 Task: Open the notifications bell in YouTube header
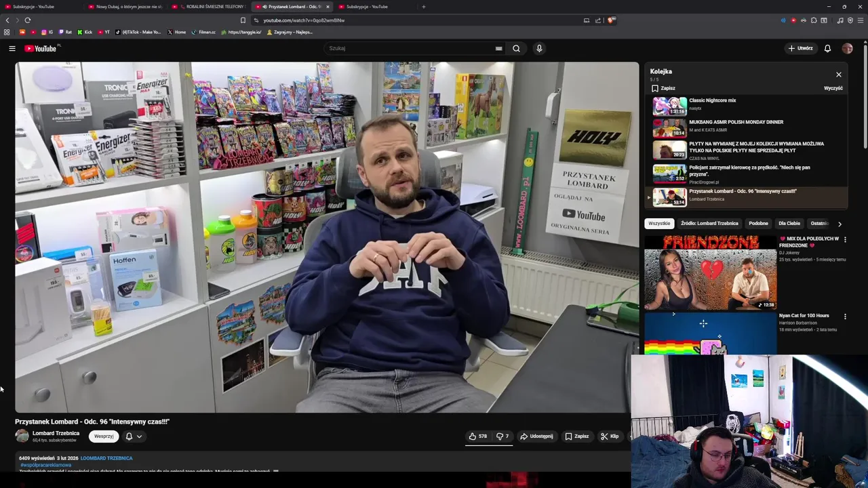coord(827,48)
